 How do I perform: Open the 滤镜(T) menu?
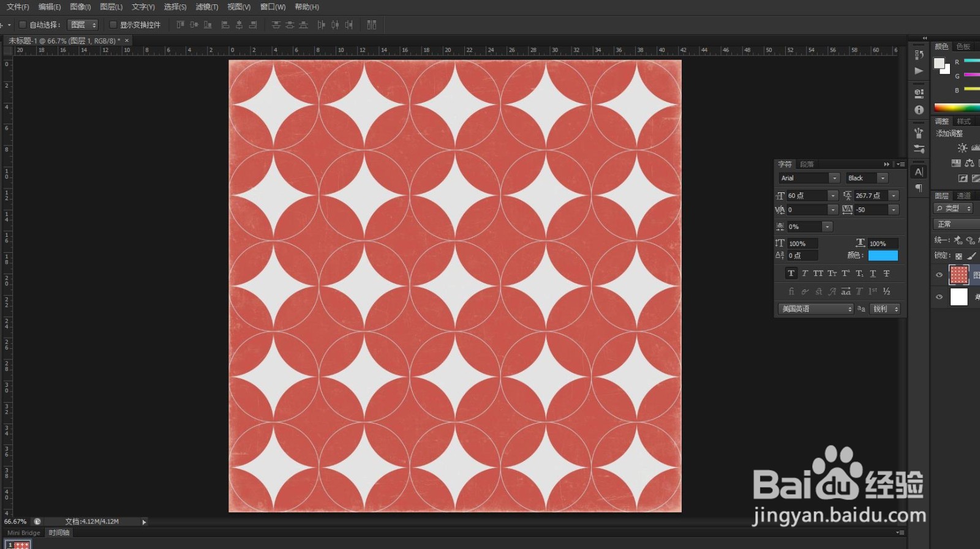(x=207, y=7)
